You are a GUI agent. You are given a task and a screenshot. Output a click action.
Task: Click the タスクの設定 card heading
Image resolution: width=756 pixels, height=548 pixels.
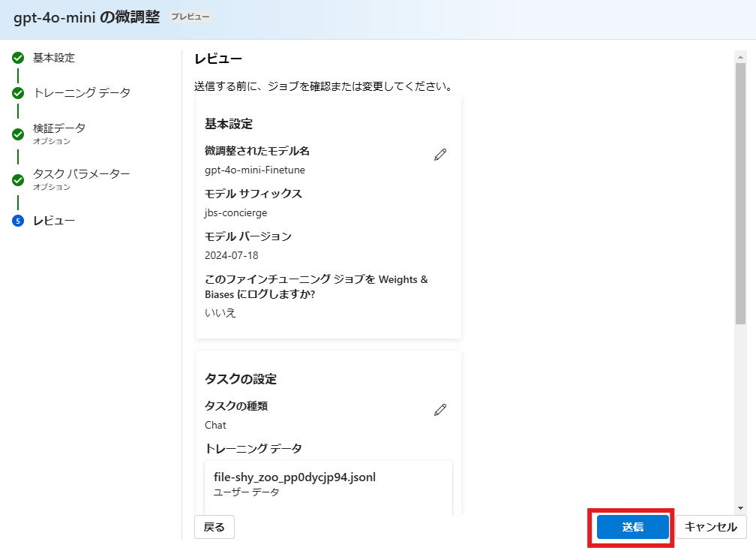pyautogui.click(x=241, y=379)
